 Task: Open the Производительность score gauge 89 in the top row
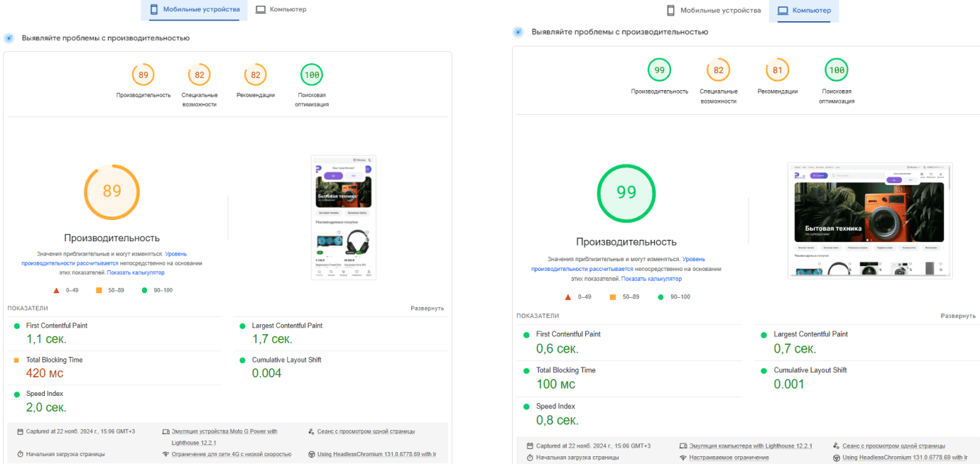143,75
